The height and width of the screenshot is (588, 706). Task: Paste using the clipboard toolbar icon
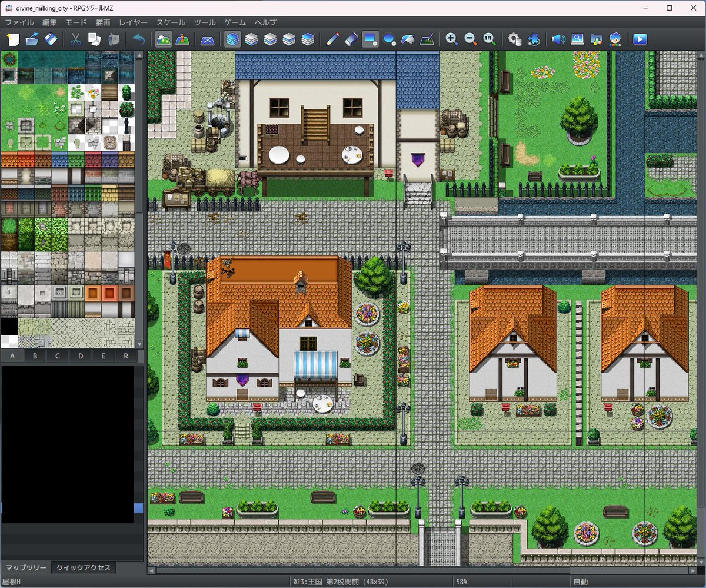[x=114, y=39]
